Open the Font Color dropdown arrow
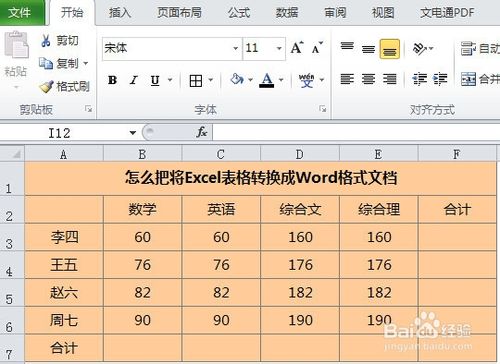Image resolution: width=500 pixels, height=364 pixels. [x=281, y=80]
